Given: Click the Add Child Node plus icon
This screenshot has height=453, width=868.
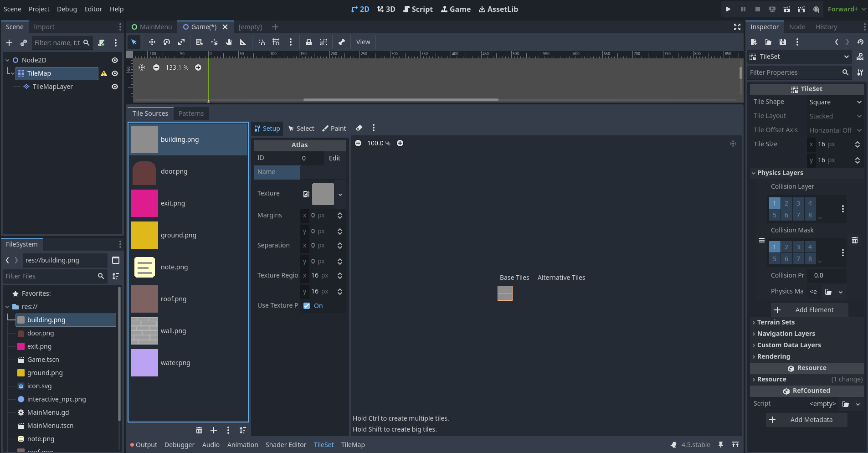Looking at the screenshot, I should pos(9,43).
